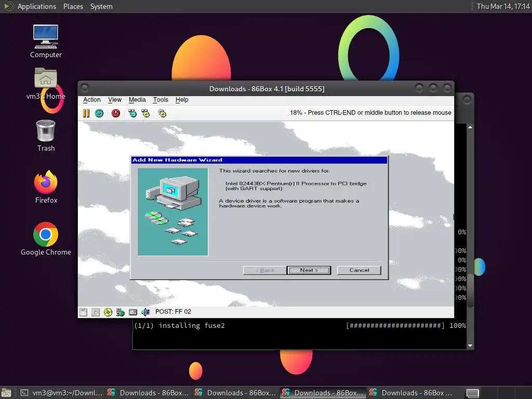The image size is (532, 399).
Task: Click the Add New Hardware Wizard title bar
Action: [x=259, y=160]
